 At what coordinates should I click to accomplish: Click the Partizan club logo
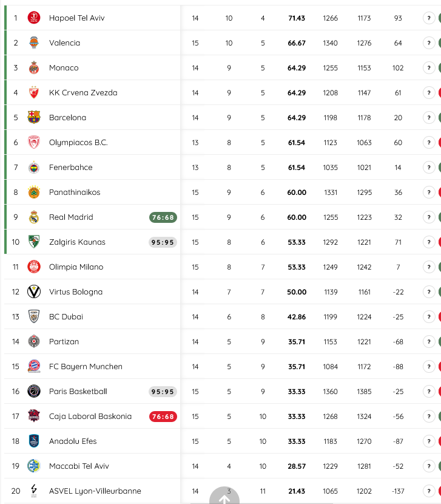click(x=34, y=341)
